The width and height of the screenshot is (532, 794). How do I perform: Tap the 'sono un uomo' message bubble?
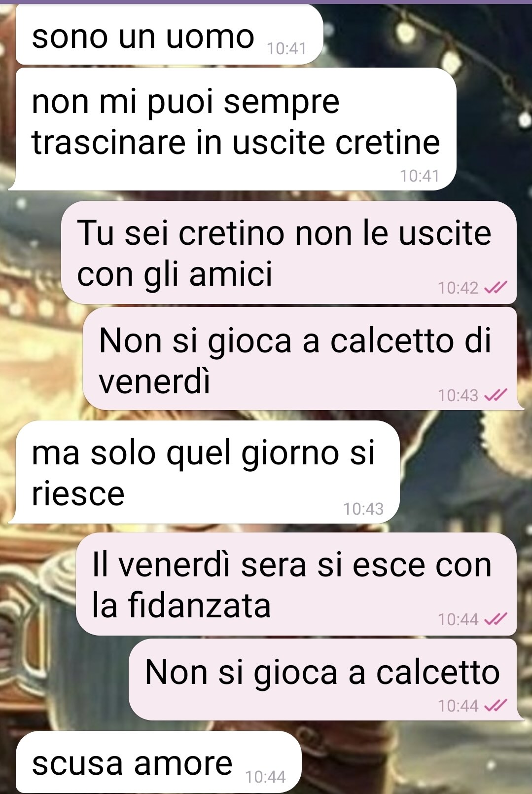point(169,35)
